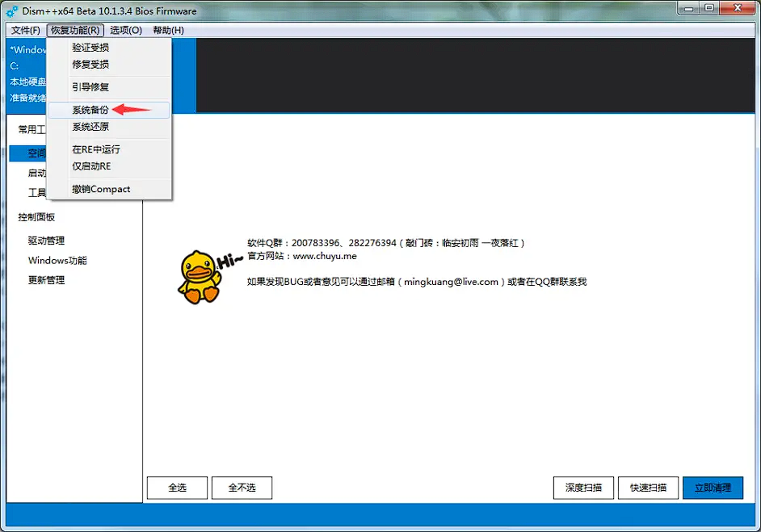
Task: Start 快速扫描 scan
Action: (648, 488)
